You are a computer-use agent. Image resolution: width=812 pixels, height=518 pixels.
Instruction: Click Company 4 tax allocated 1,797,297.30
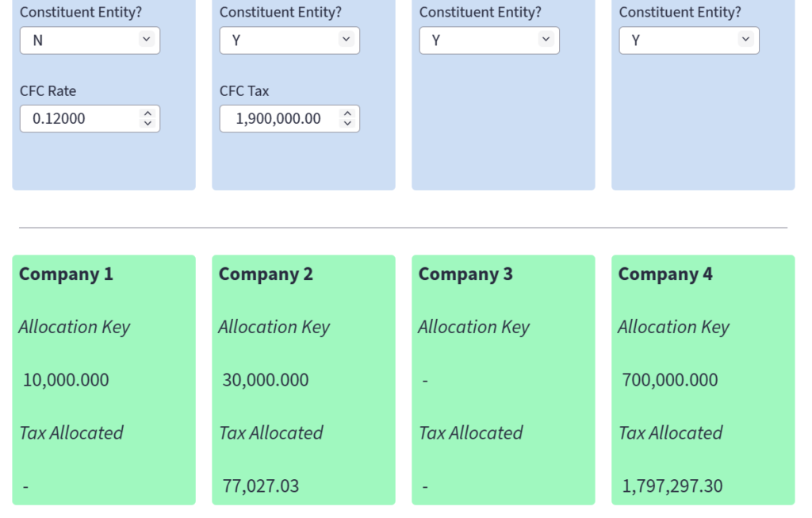pyautogui.click(x=672, y=486)
